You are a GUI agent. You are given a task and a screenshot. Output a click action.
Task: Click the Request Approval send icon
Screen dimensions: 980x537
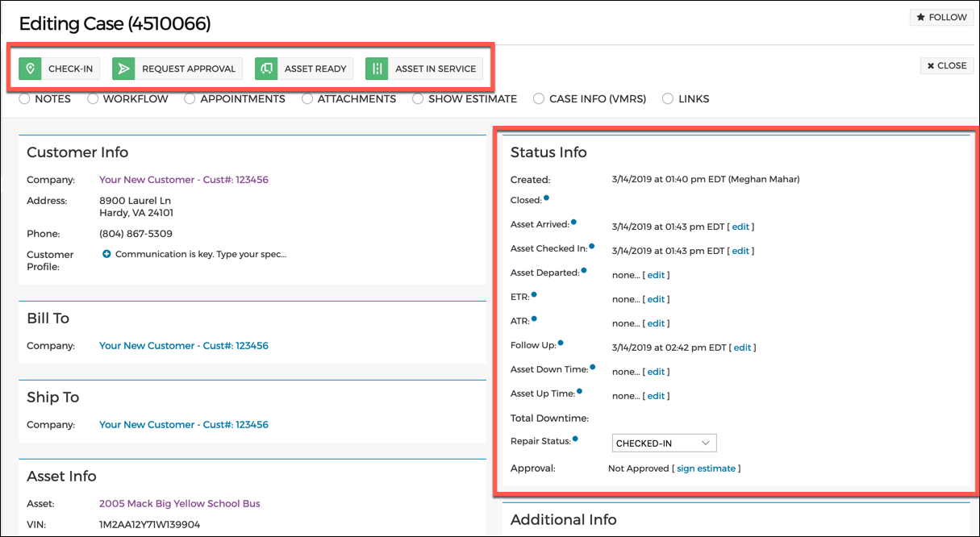point(123,69)
